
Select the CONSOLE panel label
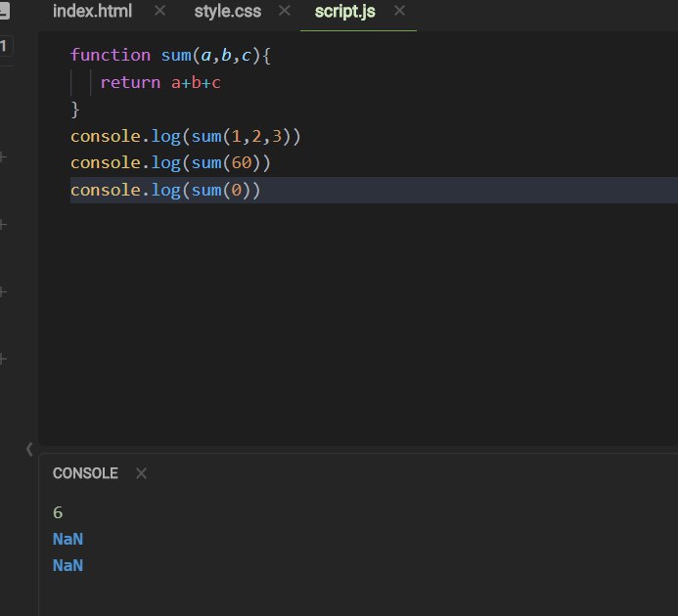[x=85, y=473]
